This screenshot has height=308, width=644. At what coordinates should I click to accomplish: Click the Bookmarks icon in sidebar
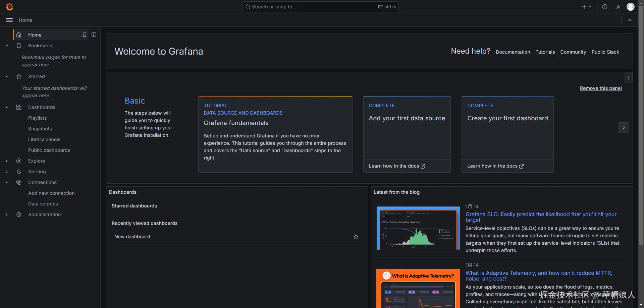coord(19,46)
